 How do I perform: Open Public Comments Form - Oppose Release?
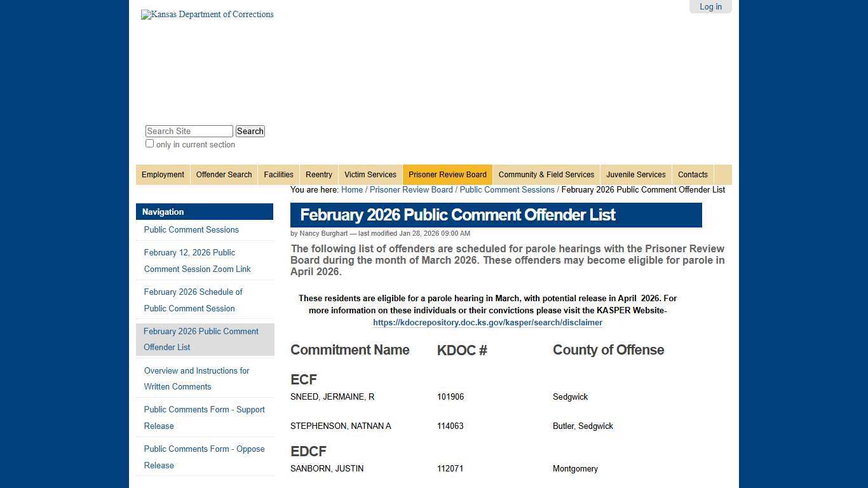(x=204, y=457)
